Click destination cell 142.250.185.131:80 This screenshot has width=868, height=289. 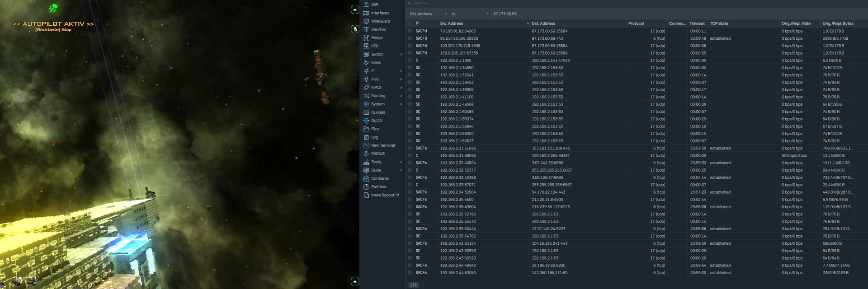(550, 273)
